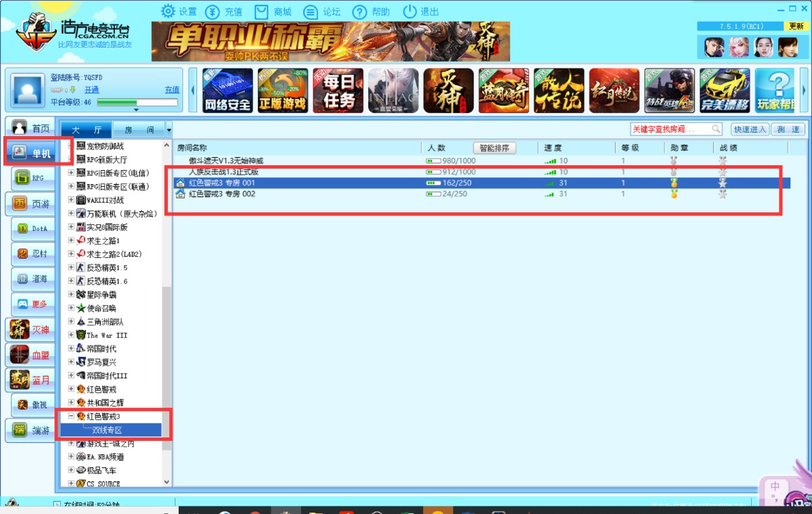Expand the 极品飞车 tree node
Viewport: 812px width, 514px height.
click(x=72, y=470)
